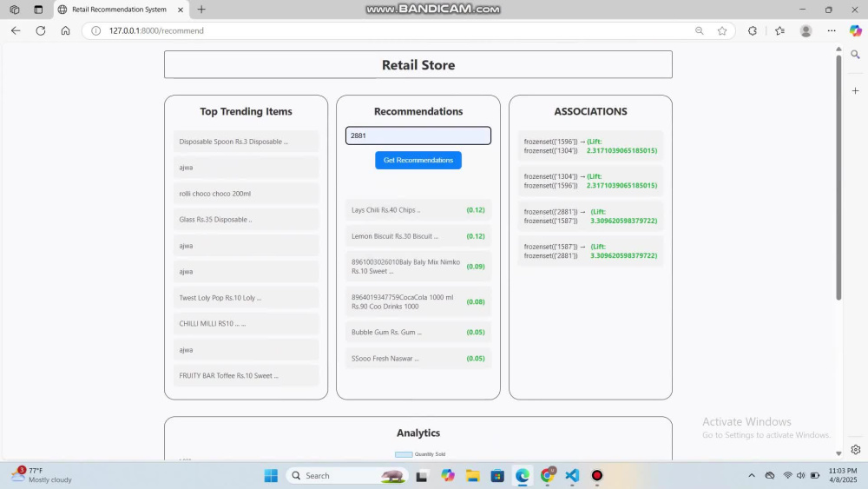Open sidebar settings gear
This screenshot has height=489, width=868.
[x=856, y=450]
